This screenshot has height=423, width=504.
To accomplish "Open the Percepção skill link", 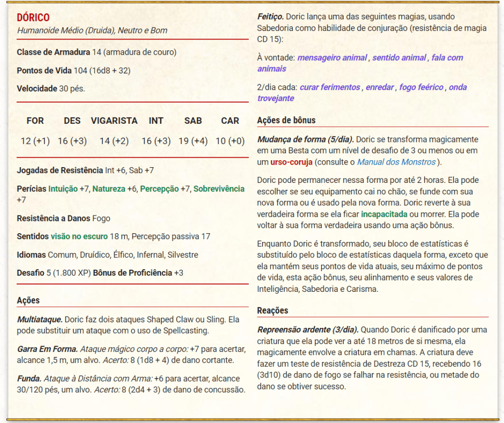I will point(159,189).
